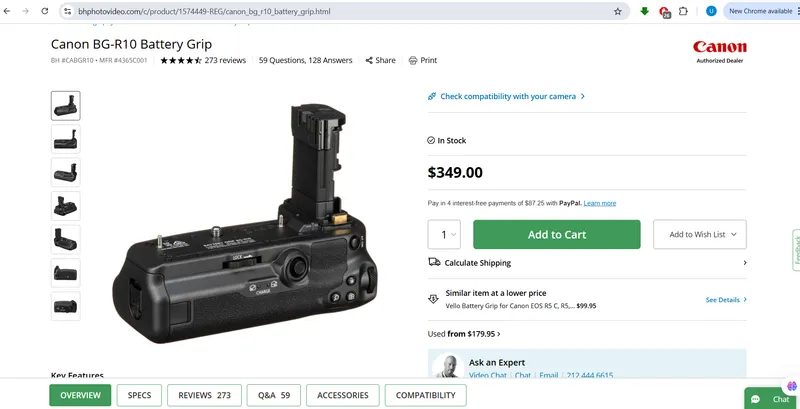Select seventh product thumbnail
This screenshot has width=800, height=409.
coord(65,306)
